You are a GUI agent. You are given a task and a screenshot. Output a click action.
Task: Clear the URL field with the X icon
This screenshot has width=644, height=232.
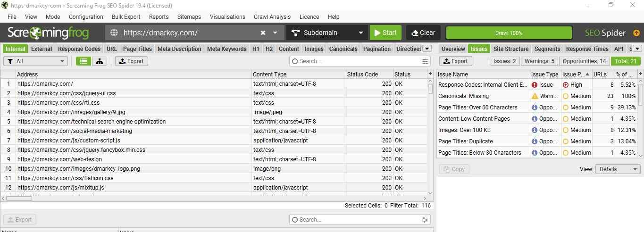coord(263,33)
